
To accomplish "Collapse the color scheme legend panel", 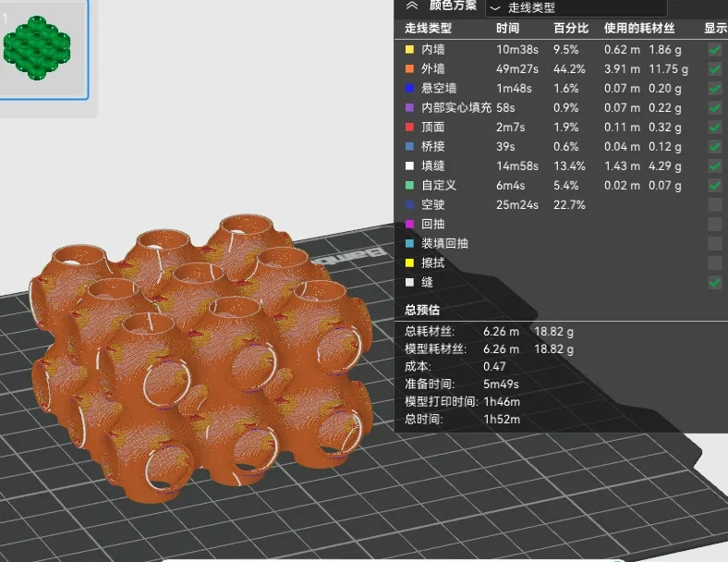I will tap(412, 6).
